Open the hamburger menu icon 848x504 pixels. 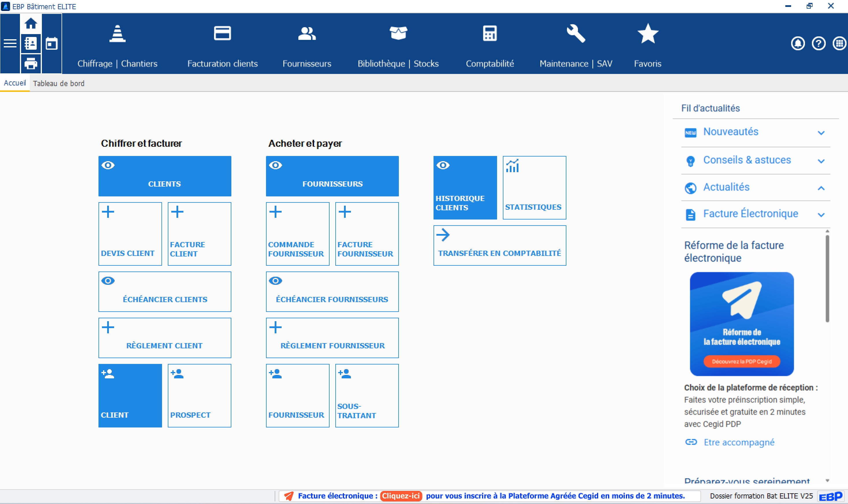tap(10, 44)
